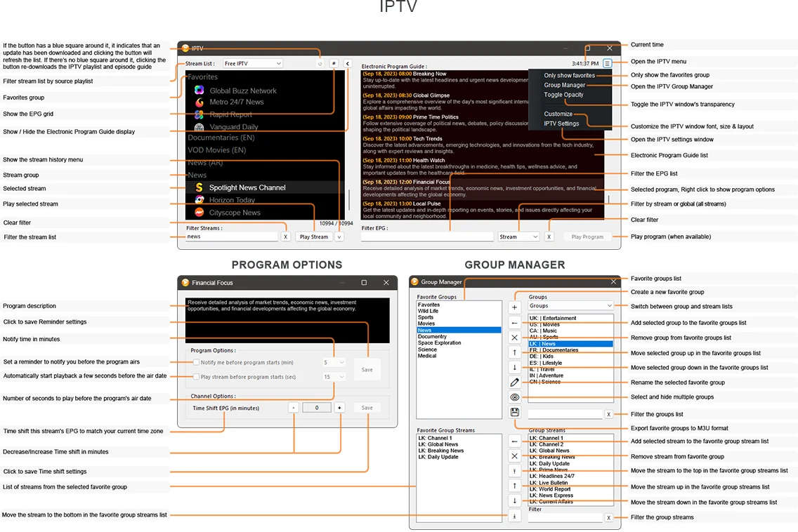Click the refresh playlist icon
Screen dimensions: 798x532
pyautogui.click(x=320, y=63)
